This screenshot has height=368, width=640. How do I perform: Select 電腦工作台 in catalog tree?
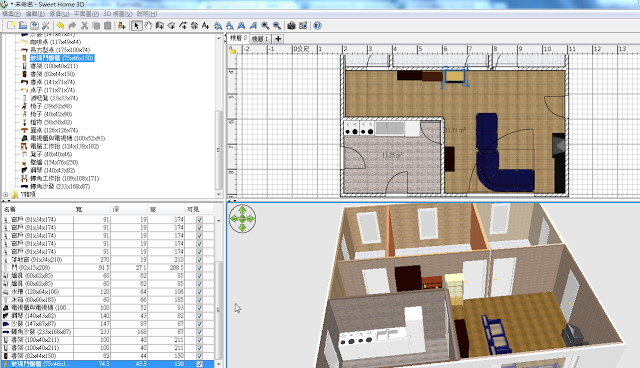64,146
